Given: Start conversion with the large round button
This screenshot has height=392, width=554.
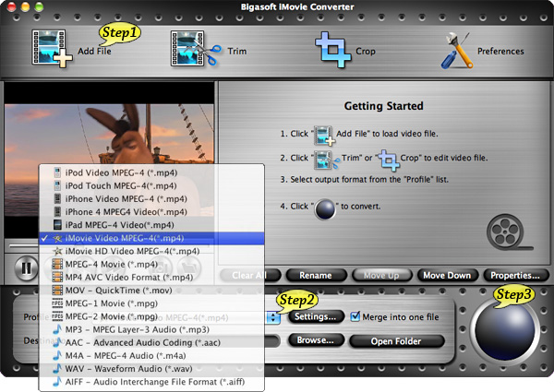Looking at the screenshot, I should pos(504,330).
